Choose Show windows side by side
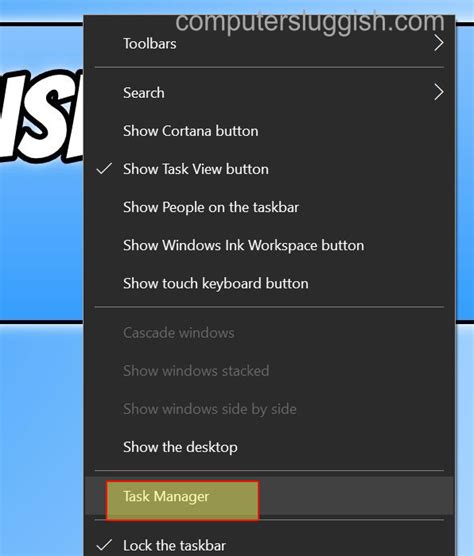The image size is (474, 556). click(269, 409)
